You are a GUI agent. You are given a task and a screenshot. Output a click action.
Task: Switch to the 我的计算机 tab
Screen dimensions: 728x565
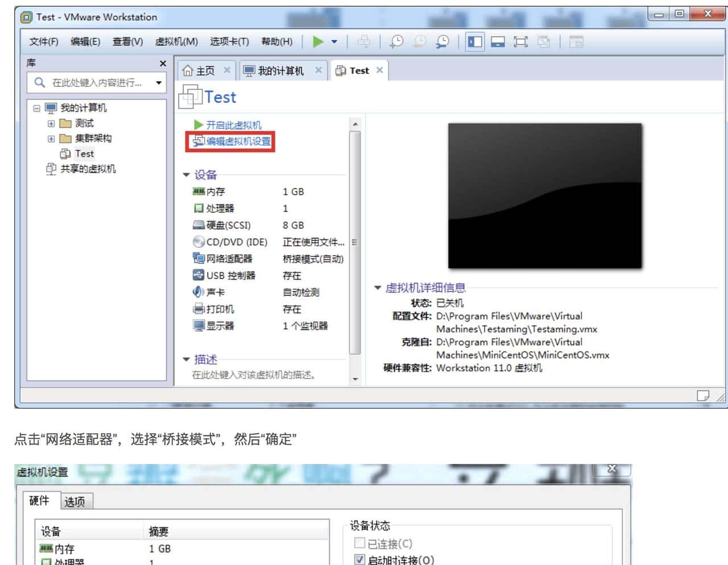(x=280, y=70)
